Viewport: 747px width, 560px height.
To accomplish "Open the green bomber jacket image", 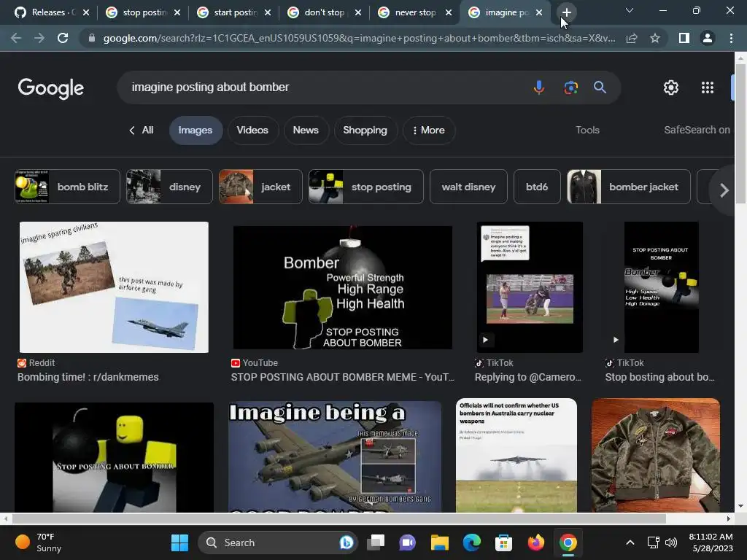I will (656, 455).
